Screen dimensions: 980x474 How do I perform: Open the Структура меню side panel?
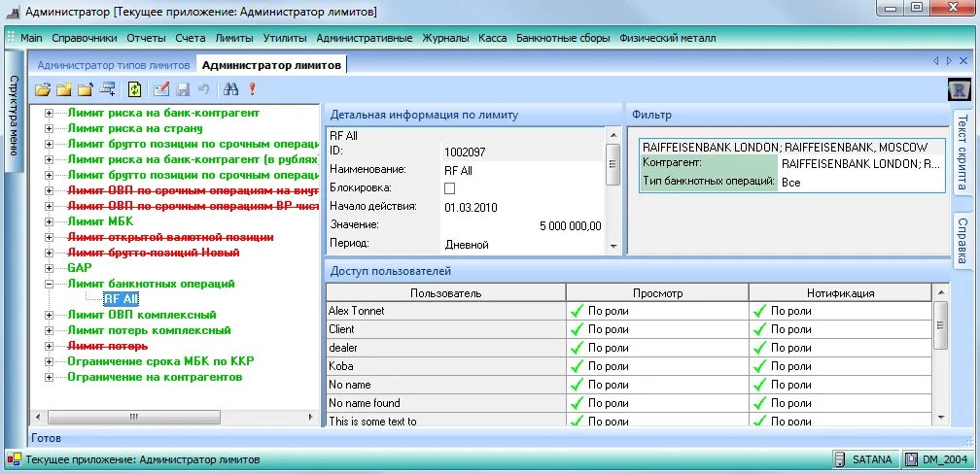point(15,111)
